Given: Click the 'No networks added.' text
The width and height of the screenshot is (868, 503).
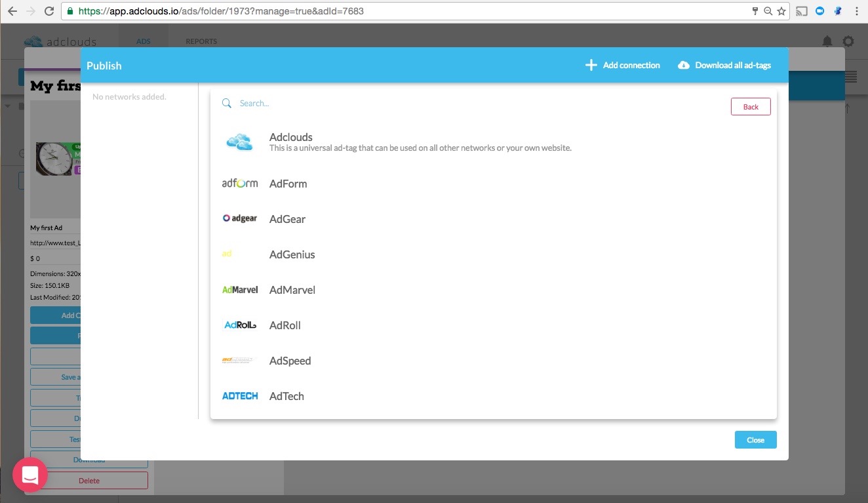Looking at the screenshot, I should coord(129,97).
